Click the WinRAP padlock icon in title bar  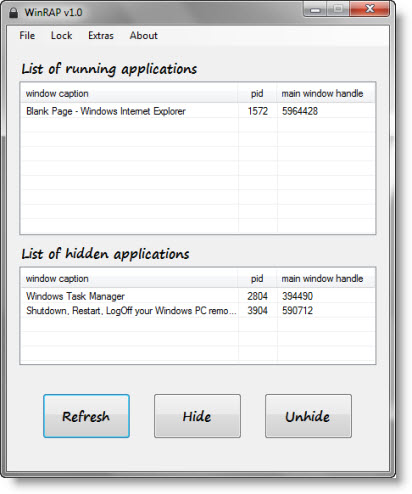pyautogui.click(x=13, y=13)
